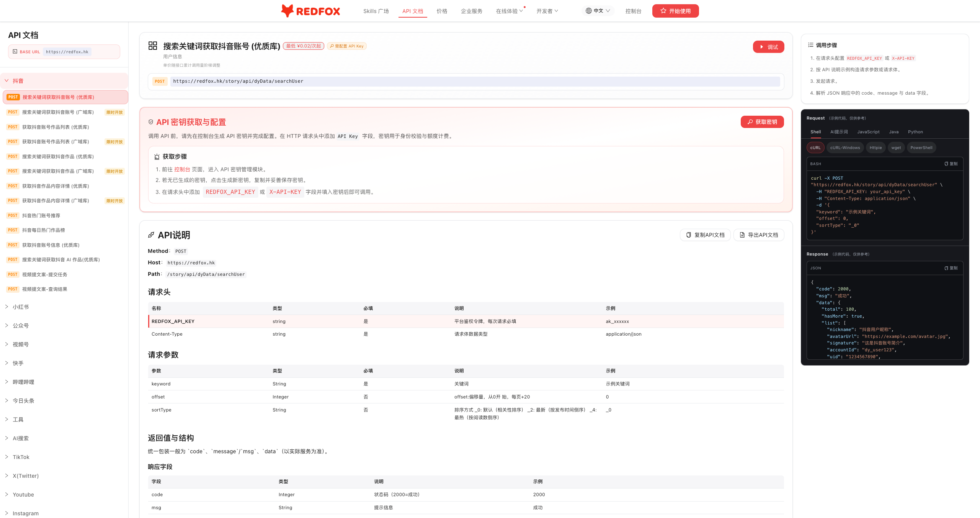
Task: Click the list icon beside 调用步骤
Action: [x=810, y=45]
